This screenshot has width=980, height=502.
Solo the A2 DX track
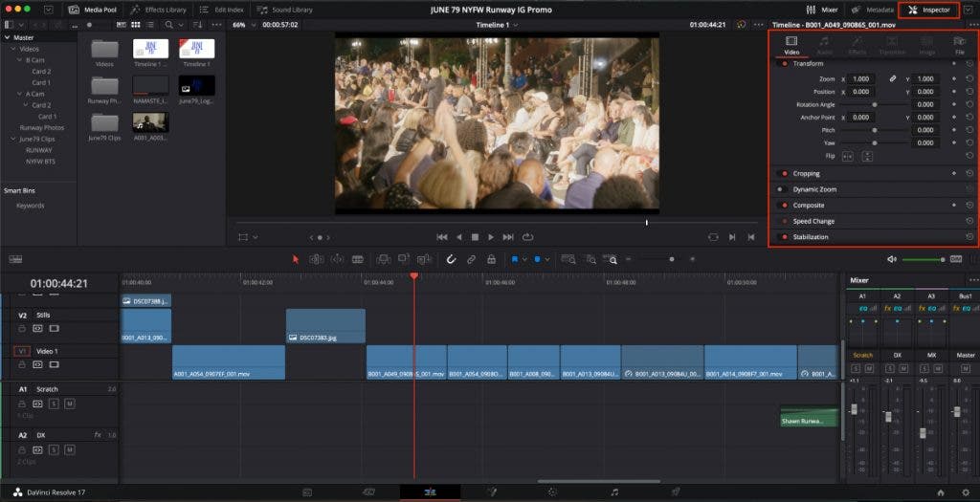point(54,450)
